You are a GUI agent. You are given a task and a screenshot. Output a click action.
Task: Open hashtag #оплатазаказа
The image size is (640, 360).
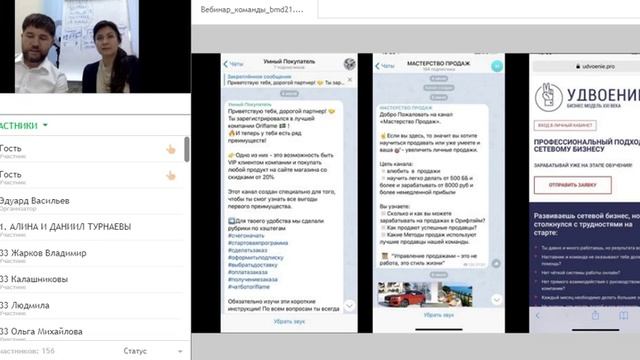pos(248,272)
